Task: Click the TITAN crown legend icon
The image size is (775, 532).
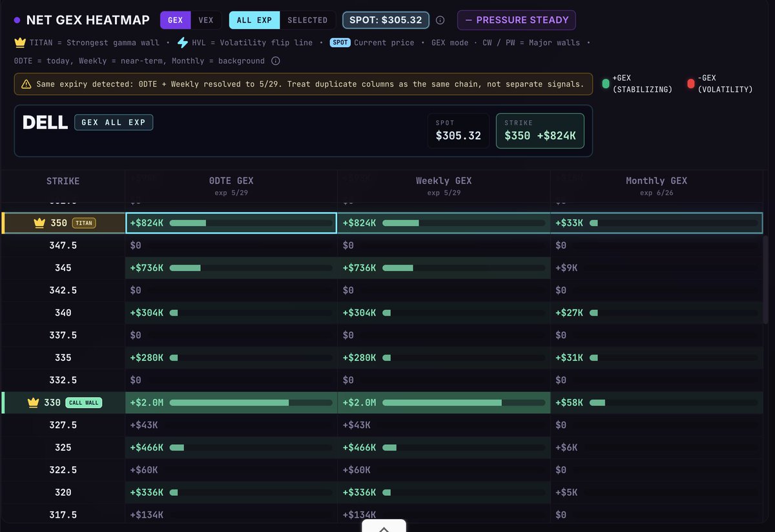Action: tap(20, 43)
